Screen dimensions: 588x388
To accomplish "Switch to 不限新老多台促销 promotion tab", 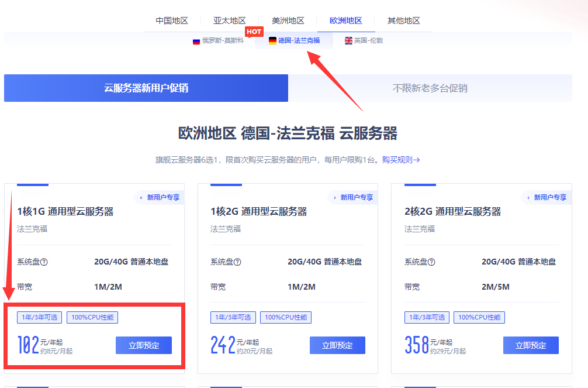I will (x=430, y=88).
